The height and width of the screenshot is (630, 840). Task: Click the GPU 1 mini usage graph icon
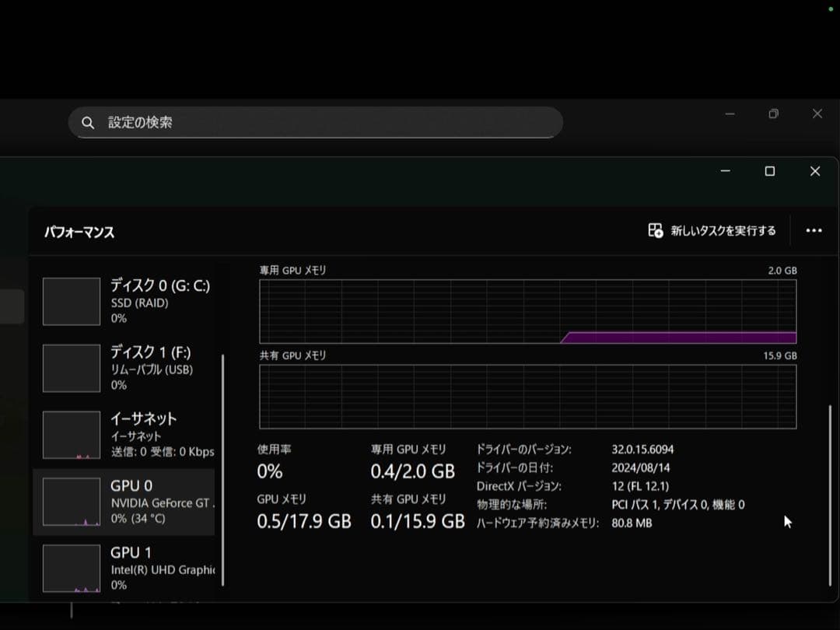point(71,569)
